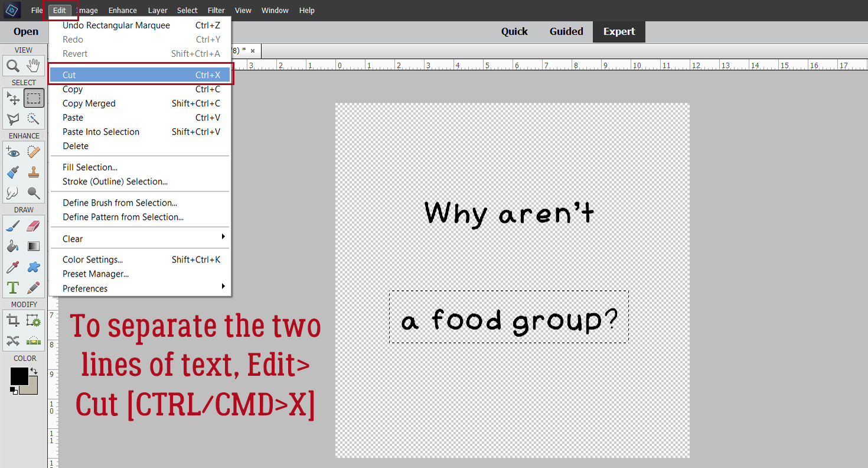Select the Pencil tool
This screenshot has height=468, width=868.
[34, 288]
